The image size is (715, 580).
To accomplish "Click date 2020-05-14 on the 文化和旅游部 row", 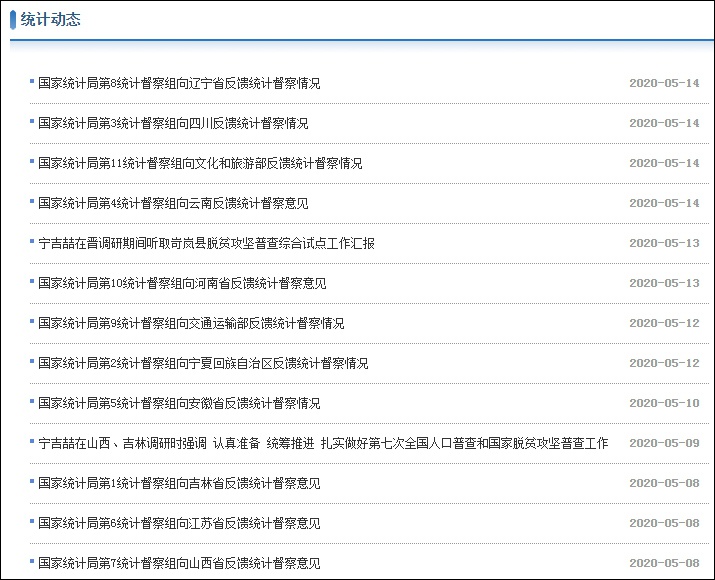I will click(x=664, y=163).
